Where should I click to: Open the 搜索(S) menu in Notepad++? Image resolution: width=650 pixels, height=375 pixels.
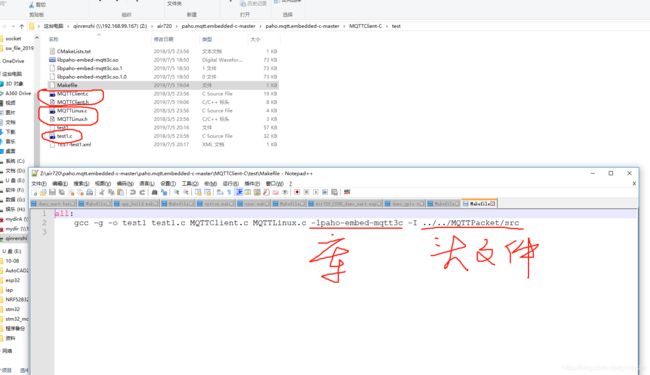tap(81, 184)
